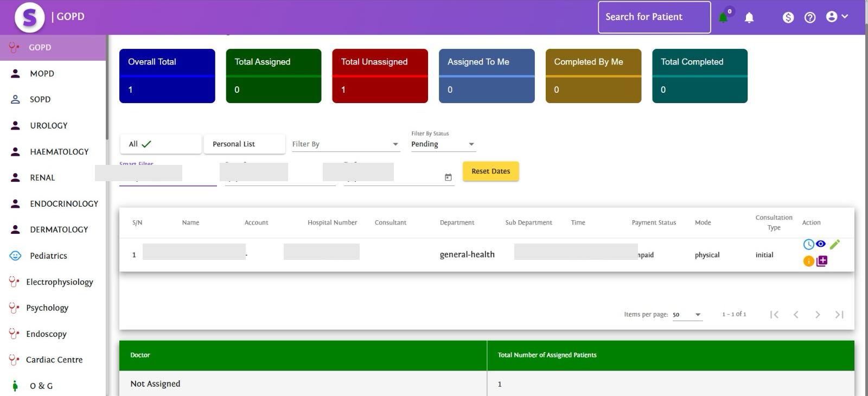Click the Total Completed card
The height and width of the screenshot is (396, 868).
[700, 76]
